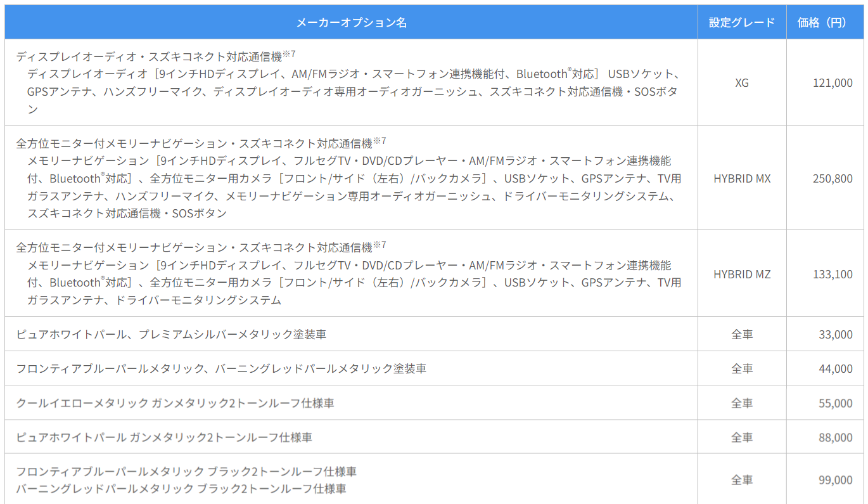Click フロンティアブルーパールメタリック、バーニングレッドパールメタリック塗装車 text
The height and width of the screenshot is (504, 868).
(221, 368)
